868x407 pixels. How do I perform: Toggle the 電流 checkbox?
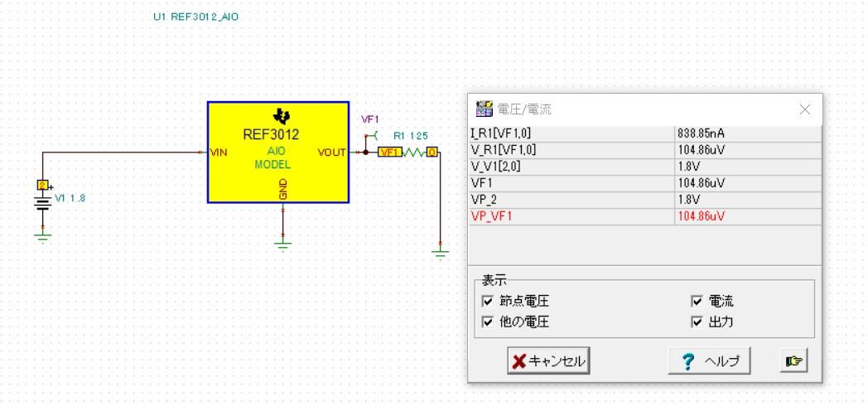click(697, 302)
